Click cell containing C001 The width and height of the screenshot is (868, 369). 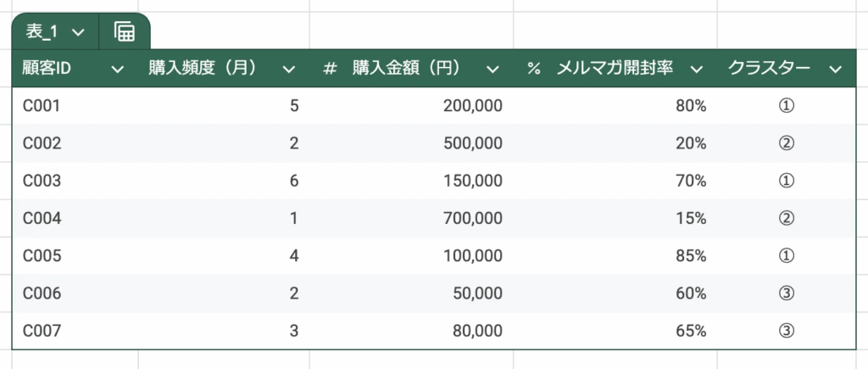(x=39, y=106)
